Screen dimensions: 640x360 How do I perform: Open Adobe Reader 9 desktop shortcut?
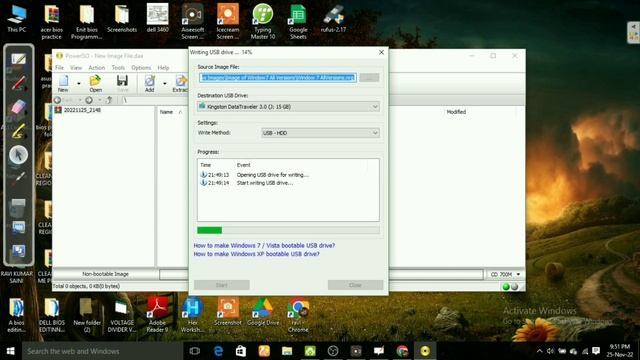(158, 314)
